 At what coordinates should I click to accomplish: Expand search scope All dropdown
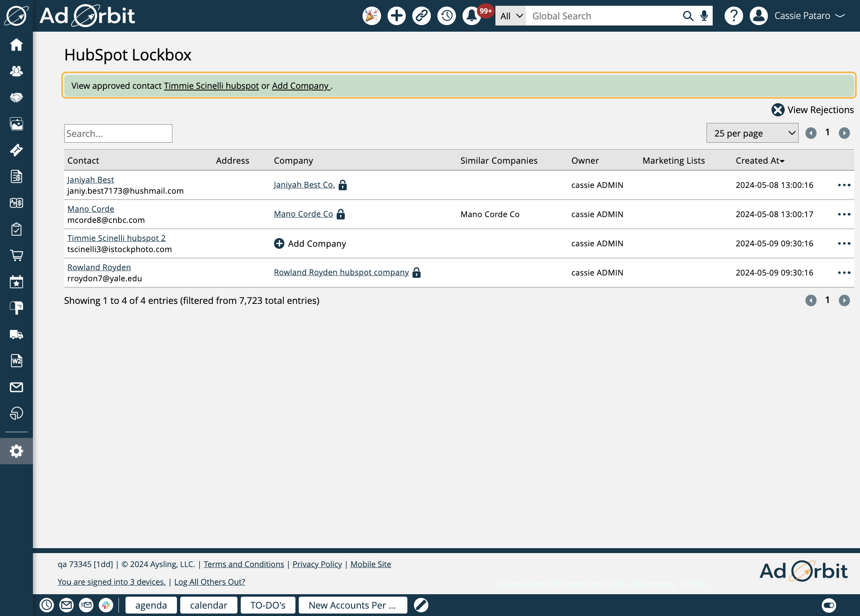(510, 16)
